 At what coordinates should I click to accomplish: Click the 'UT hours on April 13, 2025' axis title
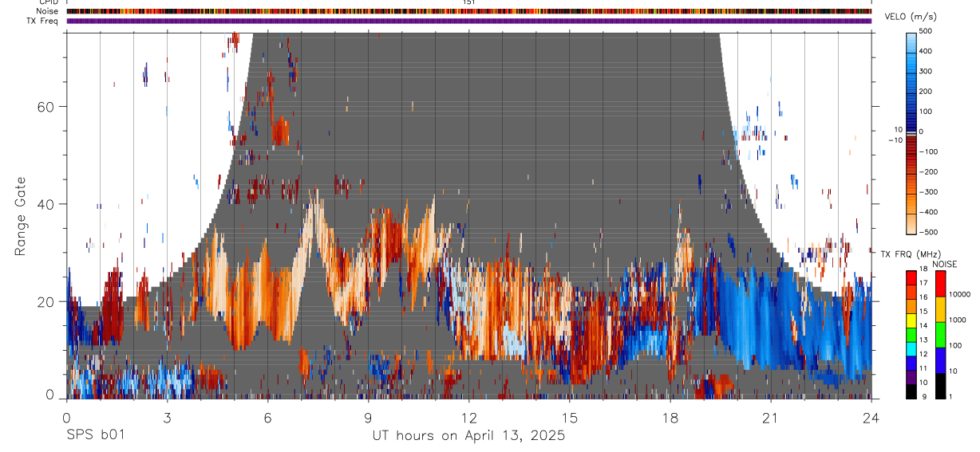[468, 435]
